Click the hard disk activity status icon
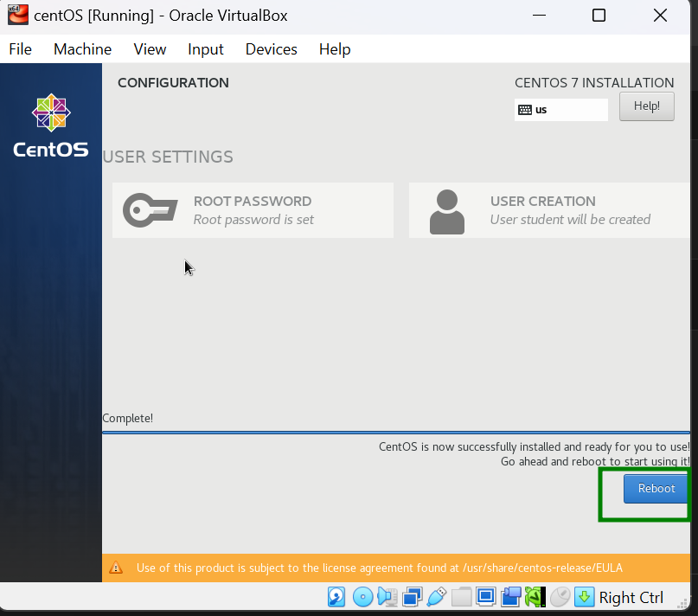 pyautogui.click(x=336, y=597)
